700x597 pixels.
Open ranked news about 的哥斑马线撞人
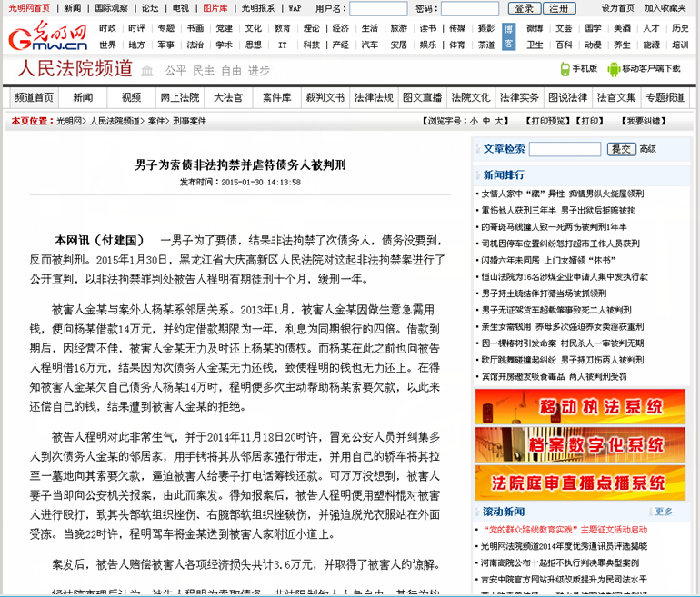click(x=554, y=227)
